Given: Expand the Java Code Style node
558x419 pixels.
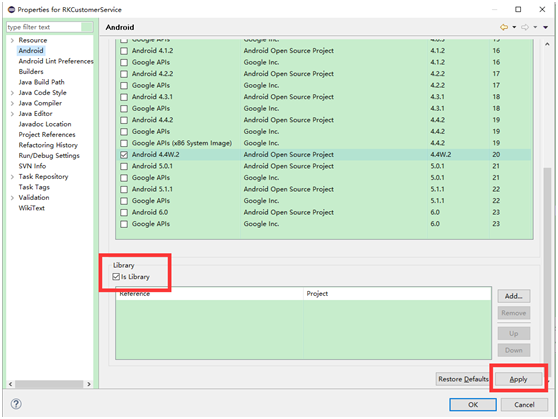Looking at the screenshot, I should 12,93.
